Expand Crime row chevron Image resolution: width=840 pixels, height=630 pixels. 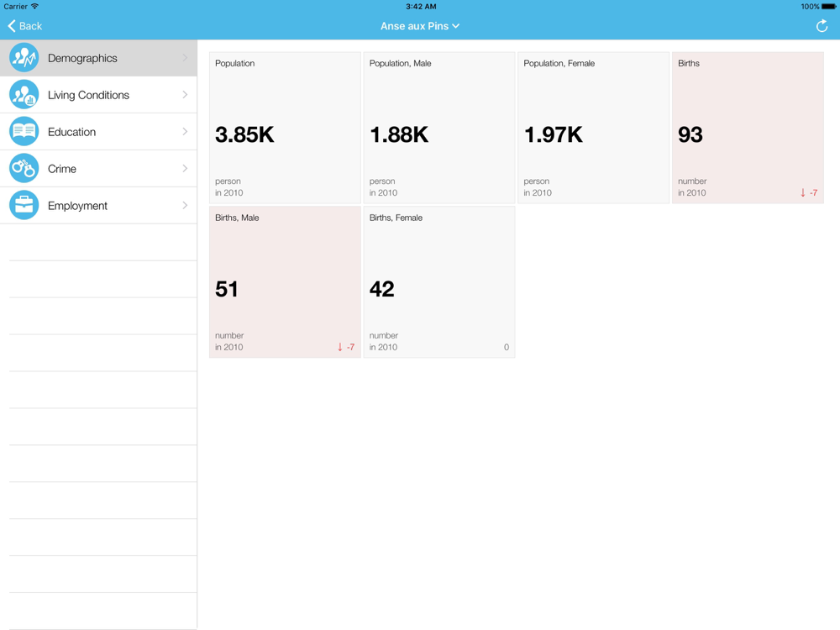185,168
